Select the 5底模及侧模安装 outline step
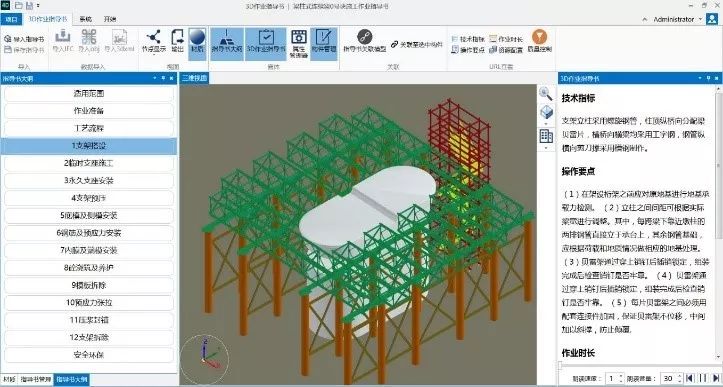Viewport: 723px width, 387px height. (89, 215)
